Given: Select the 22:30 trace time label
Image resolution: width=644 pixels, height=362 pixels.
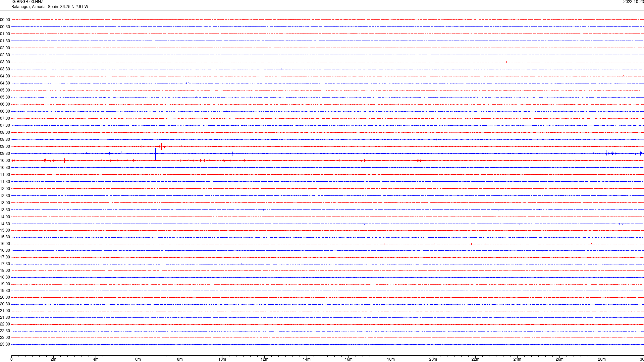Looking at the screenshot, I should point(5,331).
